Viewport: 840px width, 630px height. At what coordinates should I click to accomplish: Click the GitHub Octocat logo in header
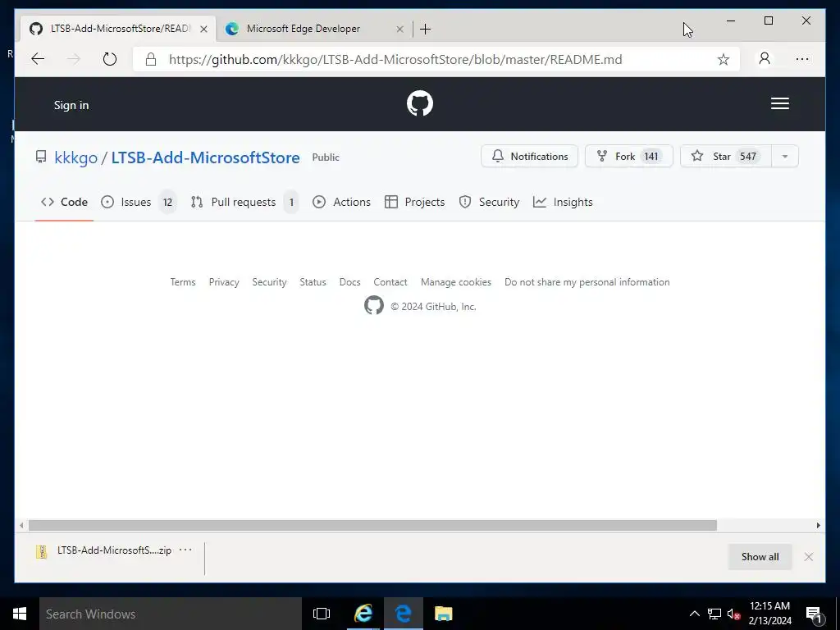419,103
